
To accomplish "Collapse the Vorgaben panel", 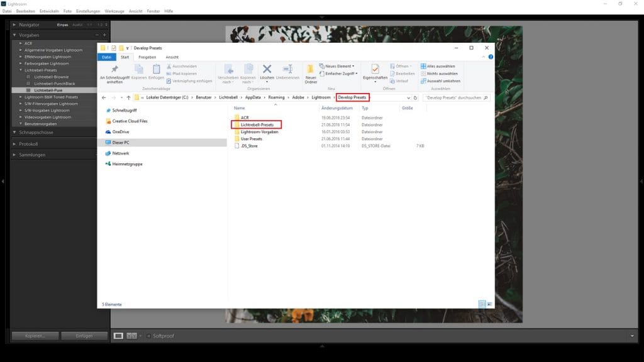I will click(14, 35).
